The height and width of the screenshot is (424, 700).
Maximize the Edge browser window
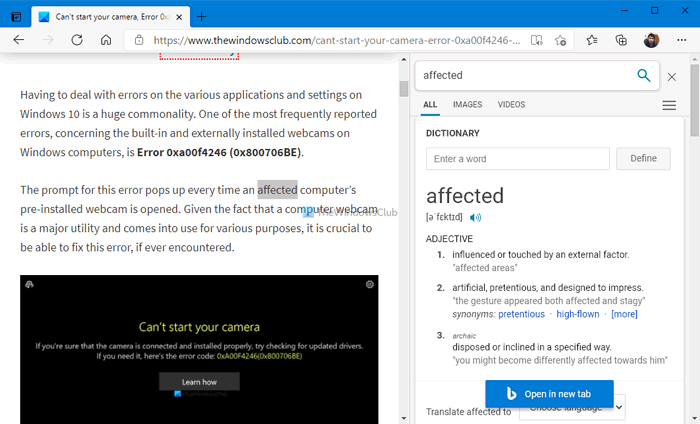(x=654, y=10)
